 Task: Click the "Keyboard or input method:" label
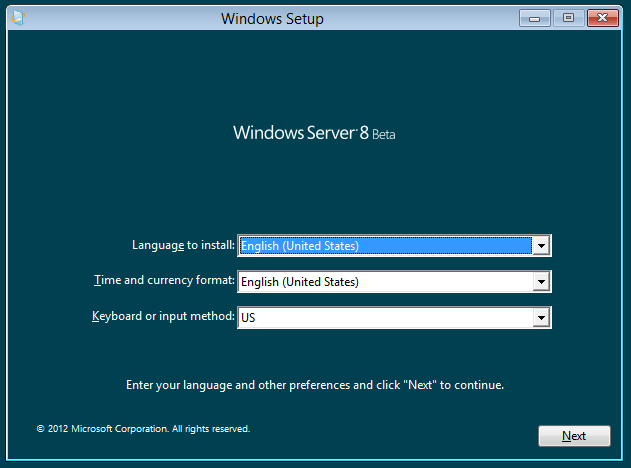tap(163, 316)
